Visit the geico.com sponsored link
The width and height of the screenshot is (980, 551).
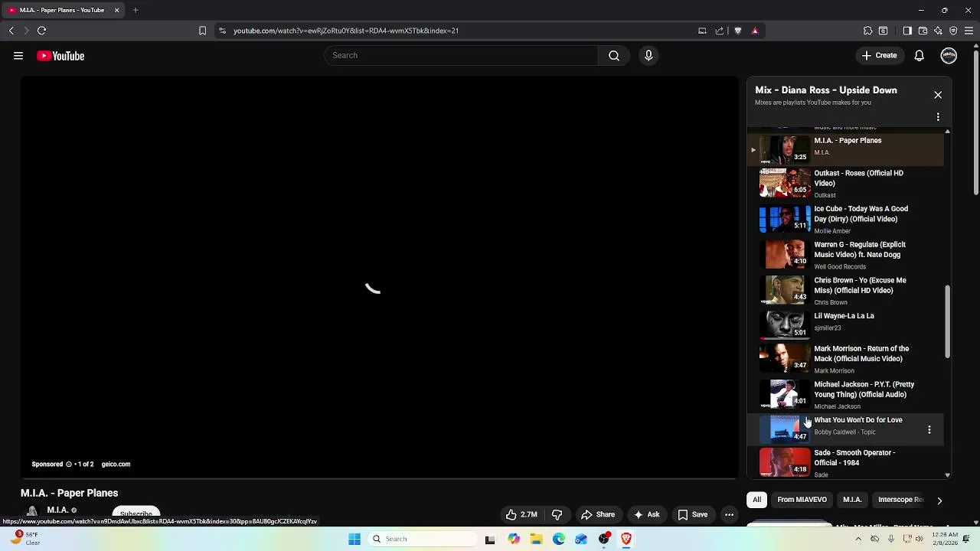pos(116,464)
